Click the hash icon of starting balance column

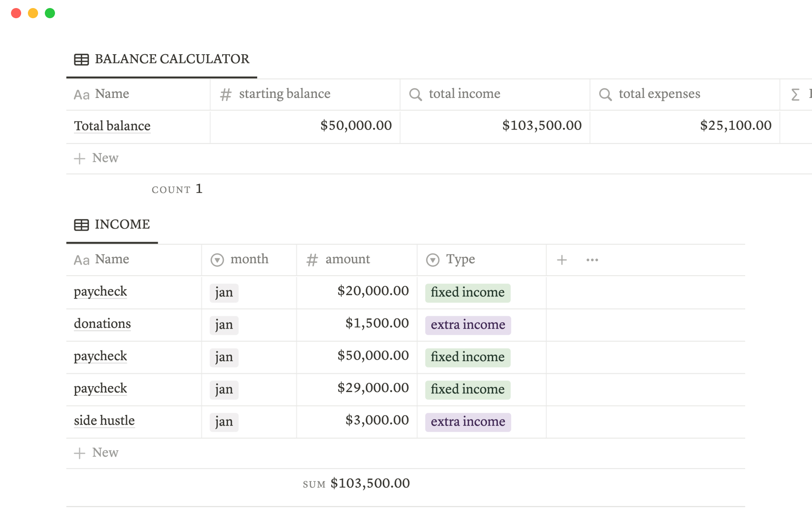226,94
